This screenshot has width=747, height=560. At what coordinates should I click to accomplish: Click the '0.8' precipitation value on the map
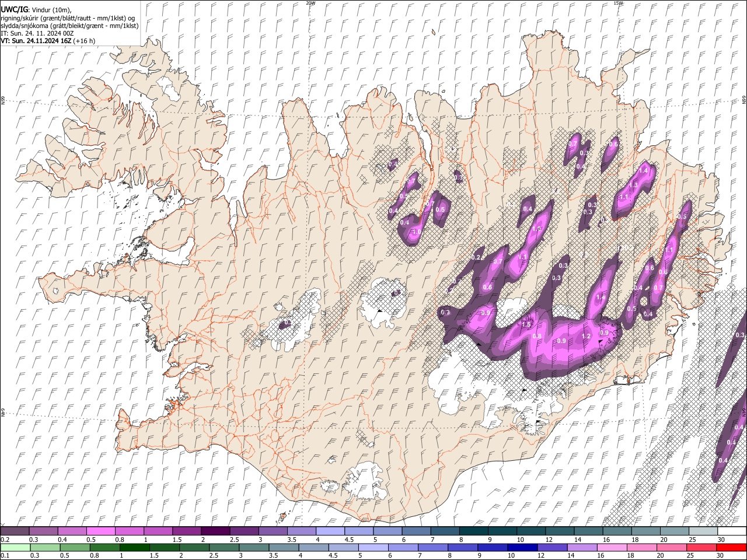point(537,337)
